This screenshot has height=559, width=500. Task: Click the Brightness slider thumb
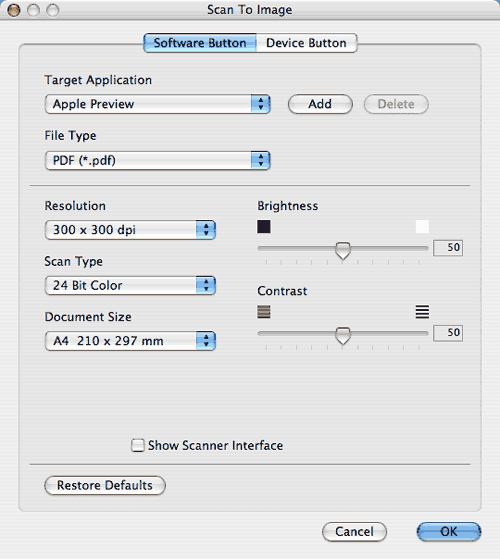click(343, 251)
